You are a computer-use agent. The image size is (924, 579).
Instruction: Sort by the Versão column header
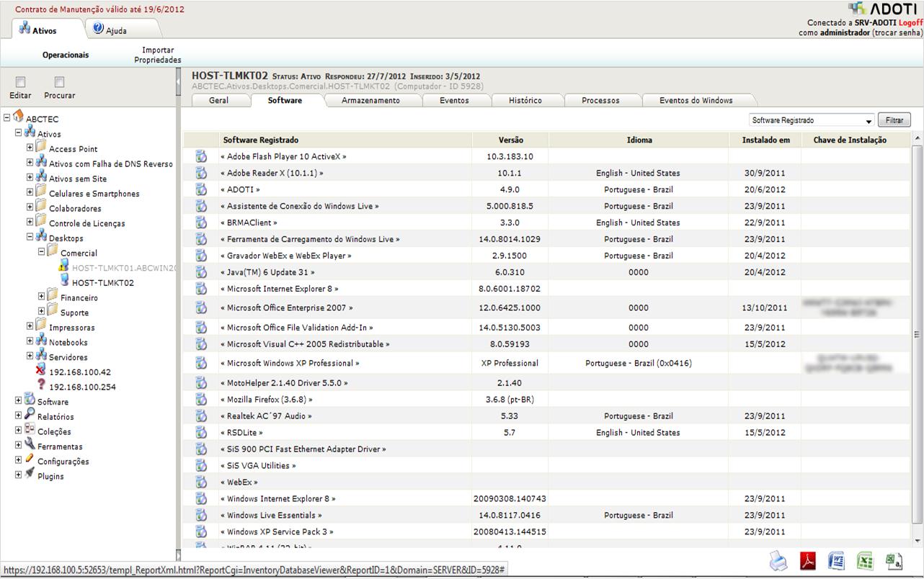pos(511,140)
